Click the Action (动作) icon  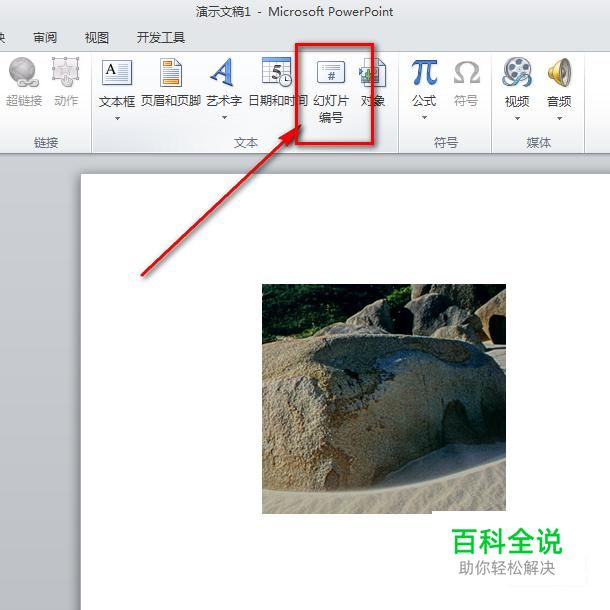click(66, 72)
